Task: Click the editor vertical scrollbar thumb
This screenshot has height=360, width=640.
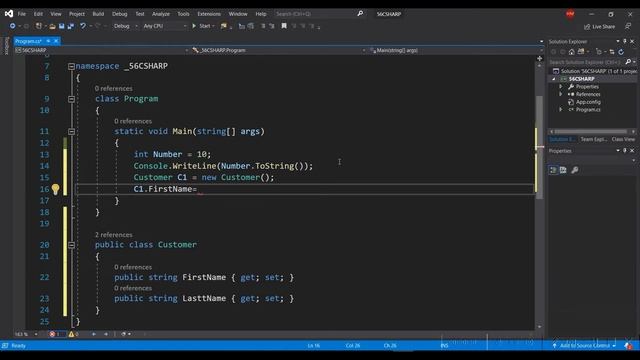Action: pyautogui.click(x=539, y=147)
